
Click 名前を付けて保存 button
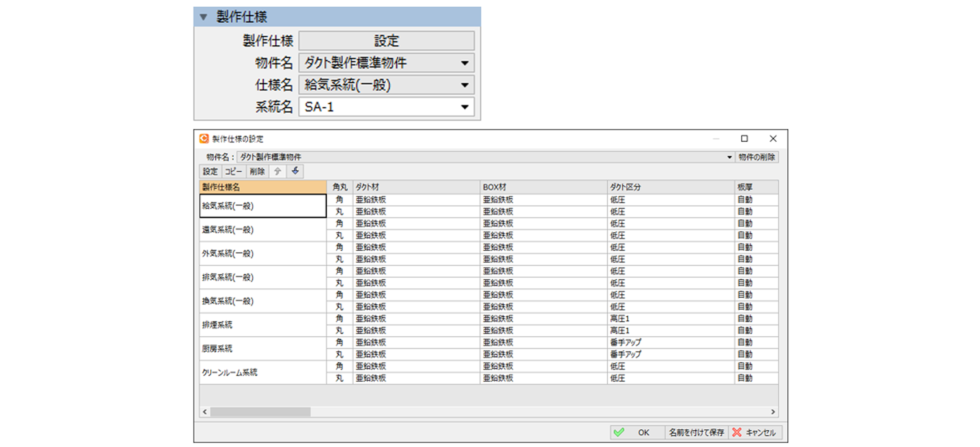click(696, 432)
